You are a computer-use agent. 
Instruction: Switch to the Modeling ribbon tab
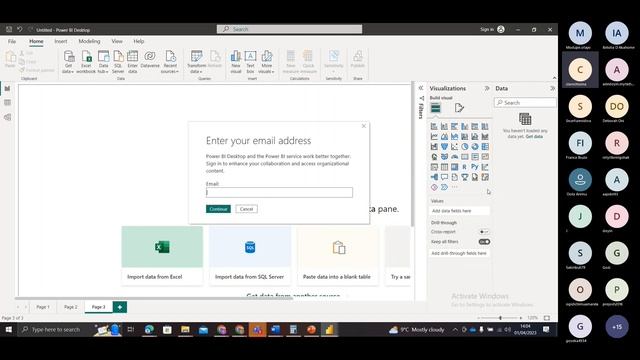coord(89,41)
